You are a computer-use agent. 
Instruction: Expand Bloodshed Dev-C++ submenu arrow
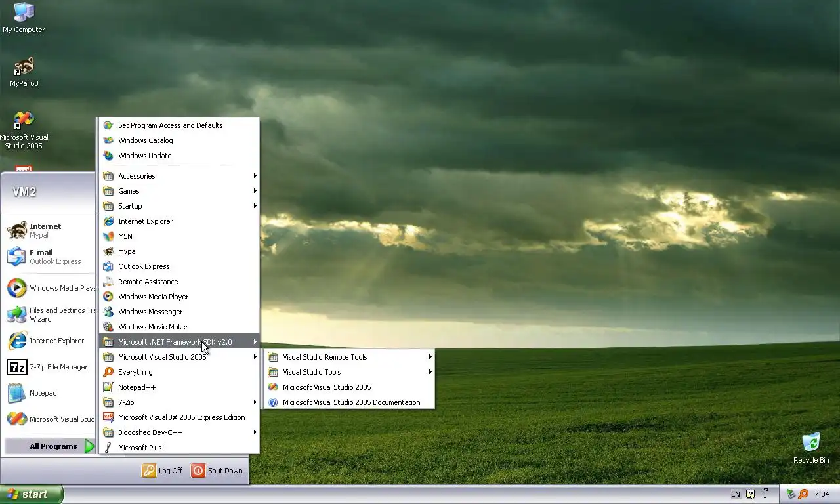point(255,432)
